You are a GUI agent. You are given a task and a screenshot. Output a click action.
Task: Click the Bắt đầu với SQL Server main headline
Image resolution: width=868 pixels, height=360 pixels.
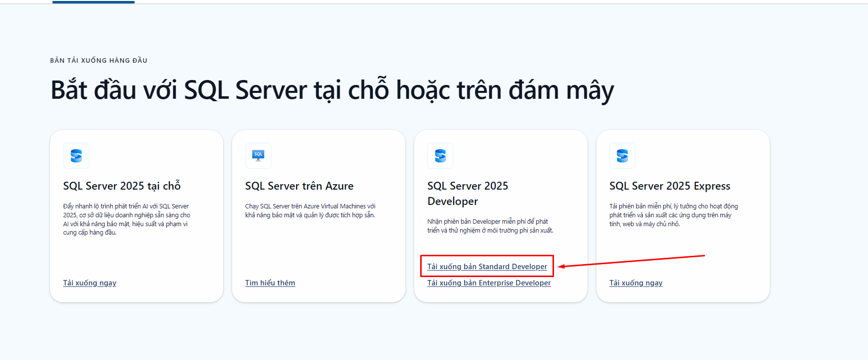coord(332,90)
